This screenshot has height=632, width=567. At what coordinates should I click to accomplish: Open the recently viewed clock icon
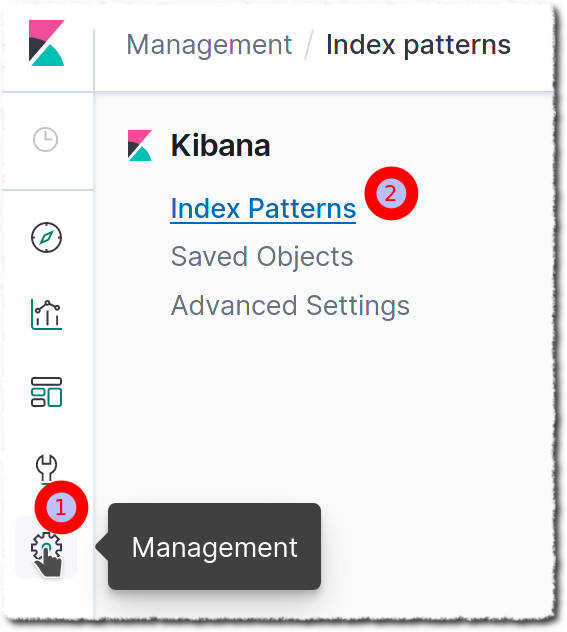pyautogui.click(x=46, y=139)
